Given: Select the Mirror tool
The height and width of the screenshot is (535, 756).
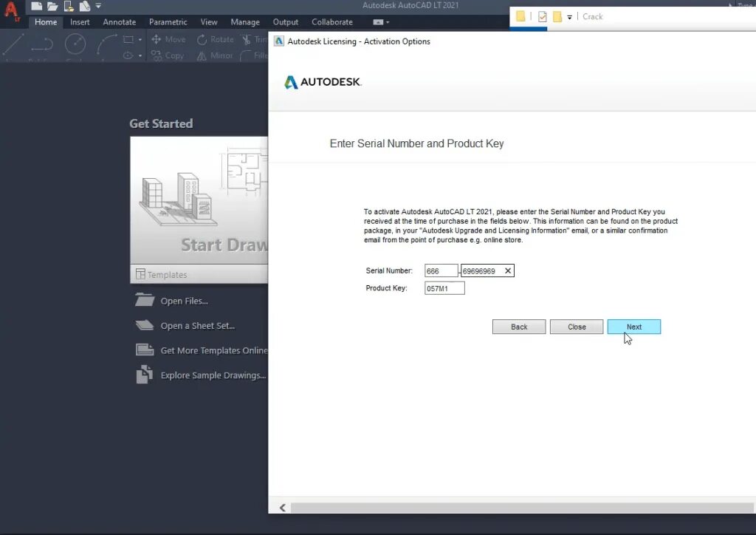Looking at the screenshot, I should (x=215, y=55).
